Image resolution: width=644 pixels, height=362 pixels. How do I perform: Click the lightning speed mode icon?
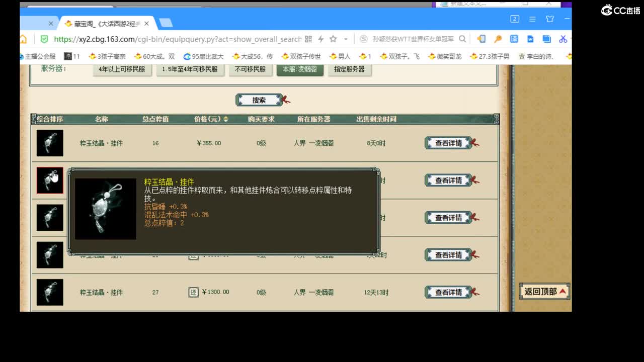320,39
